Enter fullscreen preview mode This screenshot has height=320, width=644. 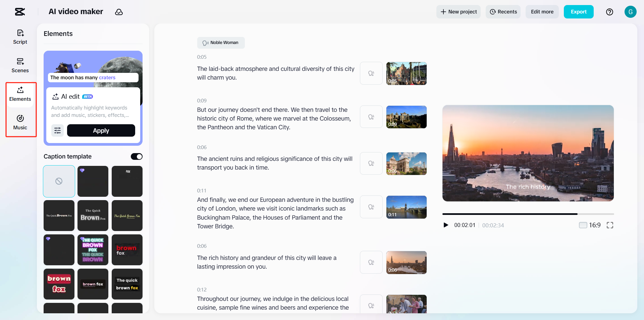pos(610,225)
